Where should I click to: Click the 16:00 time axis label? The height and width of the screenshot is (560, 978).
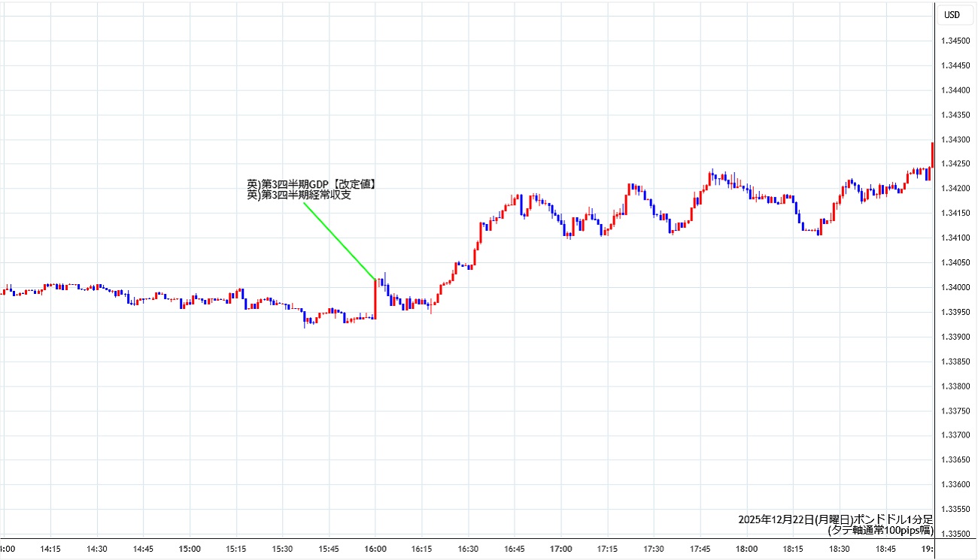tap(375, 549)
